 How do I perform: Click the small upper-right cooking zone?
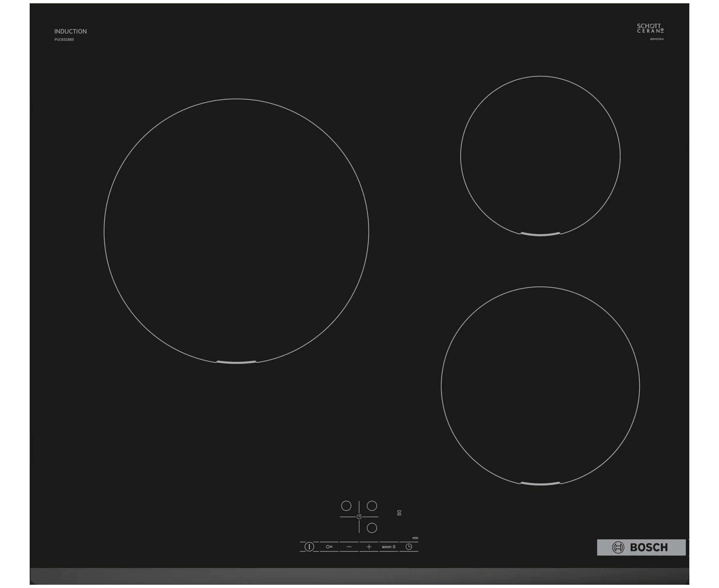(540, 156)
